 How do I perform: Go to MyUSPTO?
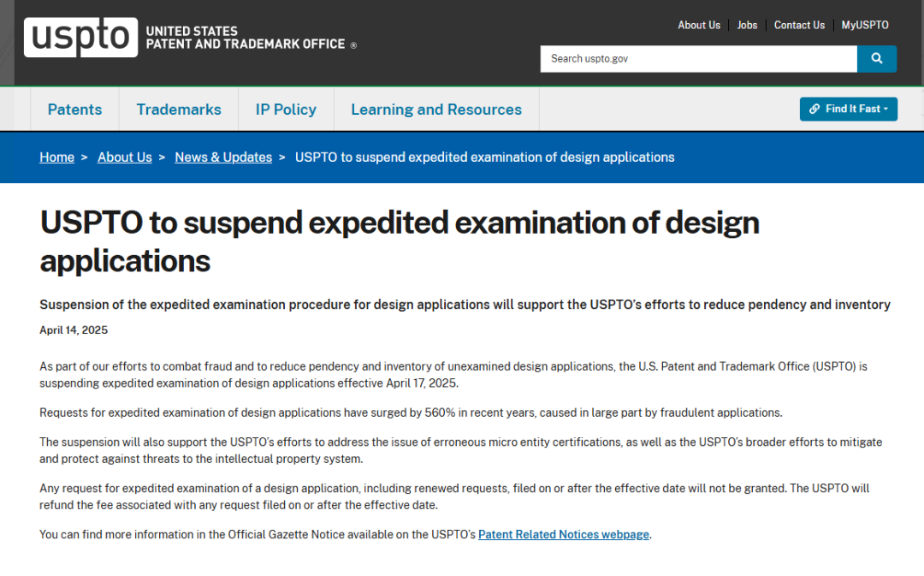[864, 25]
